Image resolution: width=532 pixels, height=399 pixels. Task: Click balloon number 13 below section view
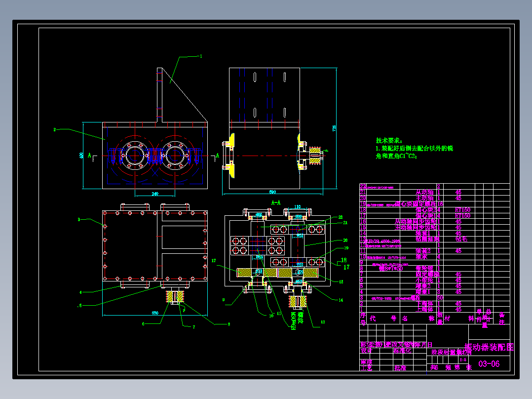[x=323, y=322]
